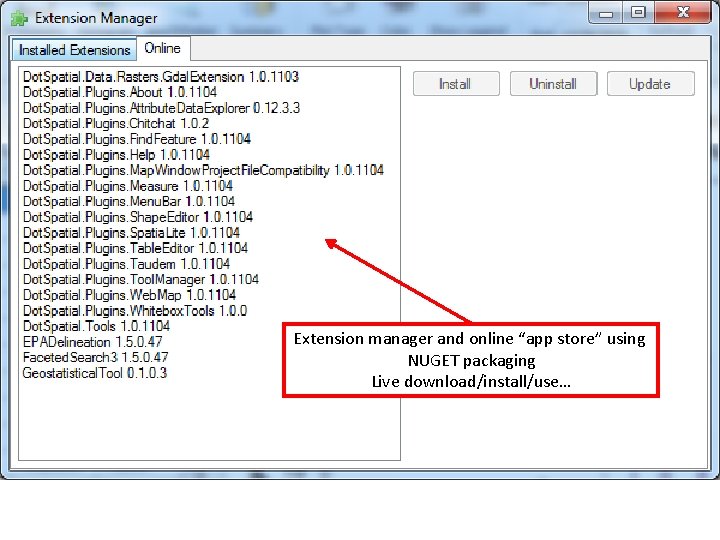Select DotSpatial.Plugins.WebMap 1.0.1104 entry
Image resolution: width=720 pixels, height=540 pixels.
click(x=129, y=295)
